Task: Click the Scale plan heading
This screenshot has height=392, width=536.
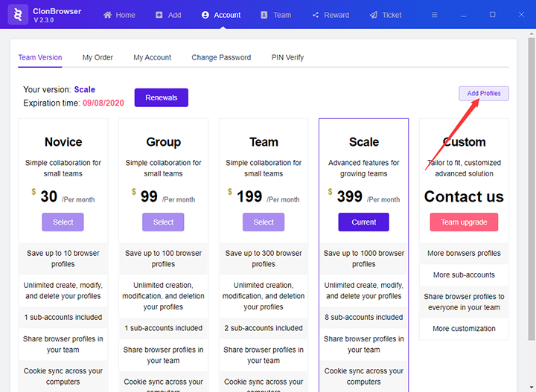Action: [364, 142]
